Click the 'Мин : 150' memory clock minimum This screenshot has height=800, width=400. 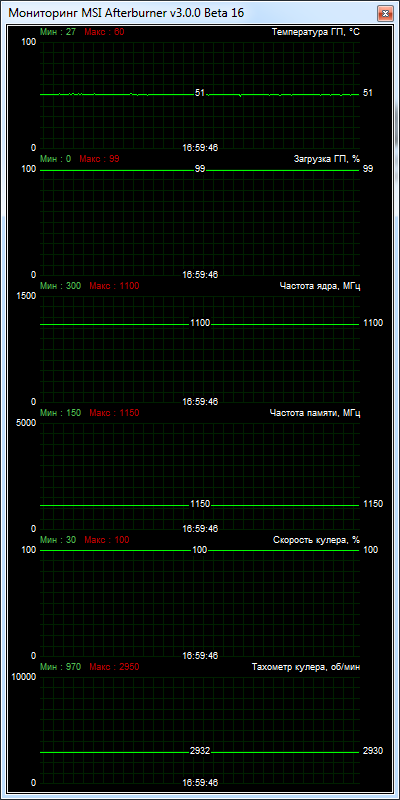click(60, 413)
